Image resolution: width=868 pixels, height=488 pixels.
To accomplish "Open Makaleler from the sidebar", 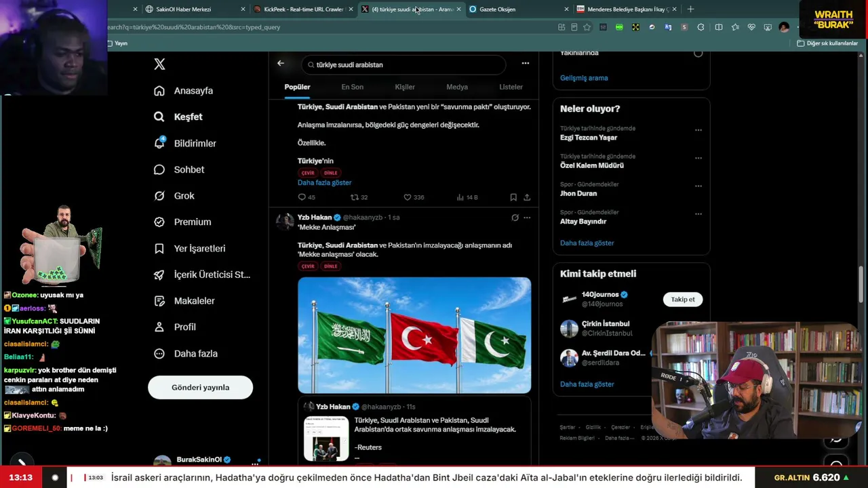I will click(184, 300).
